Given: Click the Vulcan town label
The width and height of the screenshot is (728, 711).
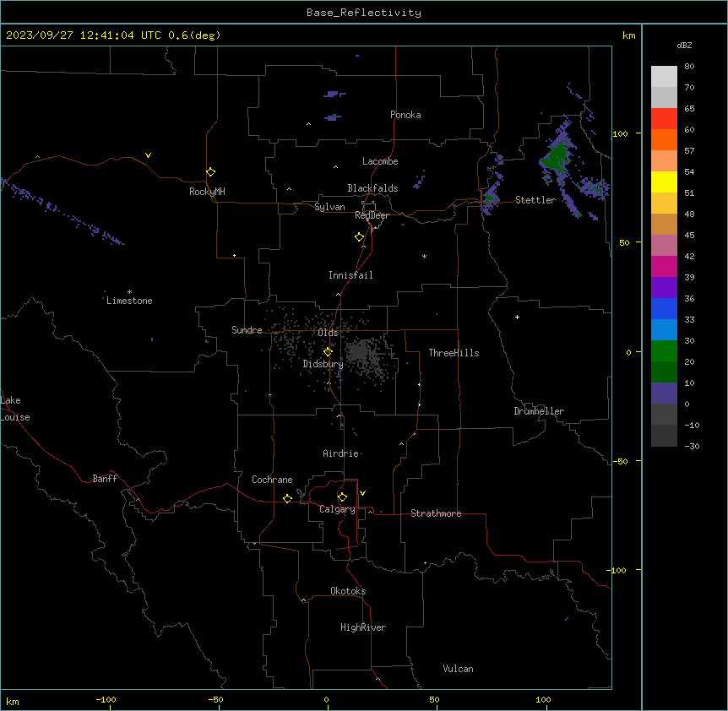Looking at the screenshot, I should (458, 669).
